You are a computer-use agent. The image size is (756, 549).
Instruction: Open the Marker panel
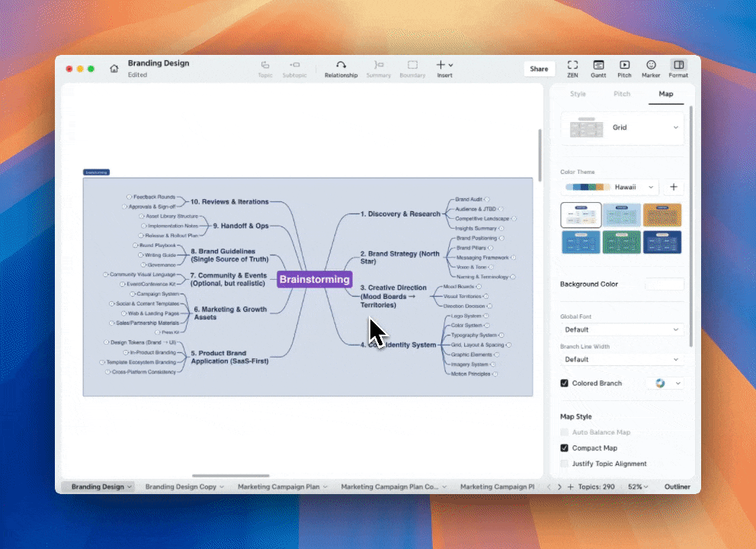tap(651, 69)
